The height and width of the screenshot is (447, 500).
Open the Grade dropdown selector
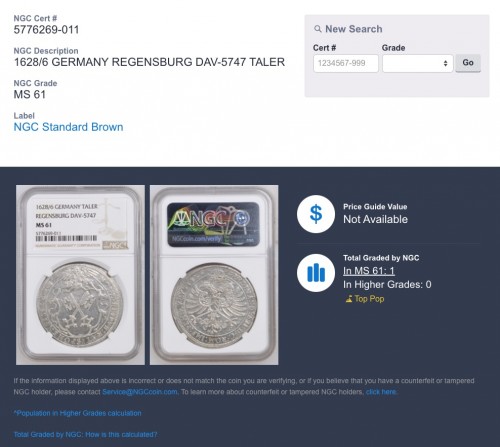pos(418,63)
